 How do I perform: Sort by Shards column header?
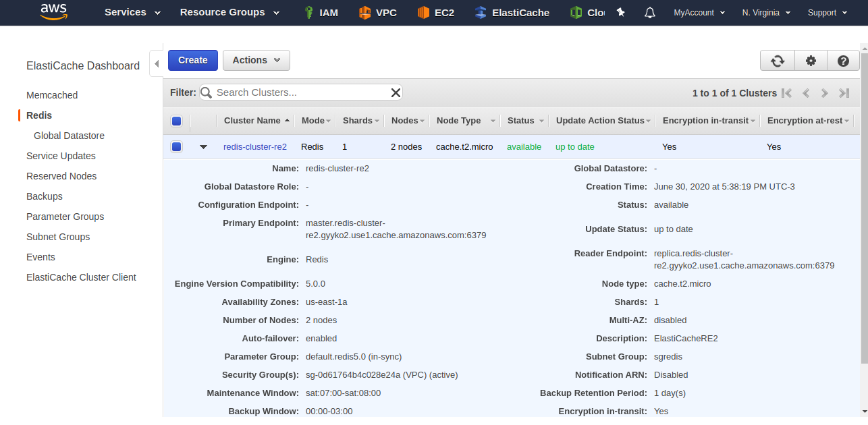[x=360, y=121]
